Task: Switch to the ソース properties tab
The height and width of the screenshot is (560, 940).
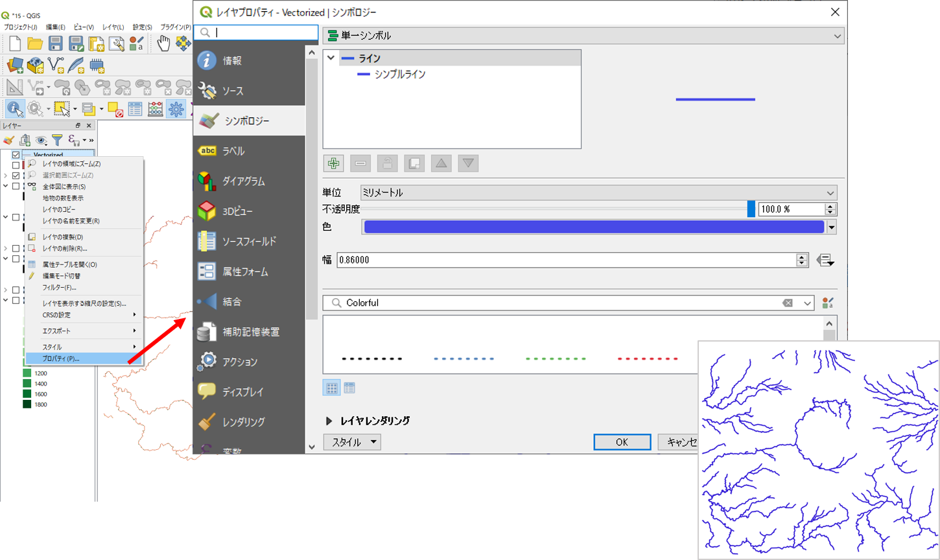Action: tap(250, 91)
